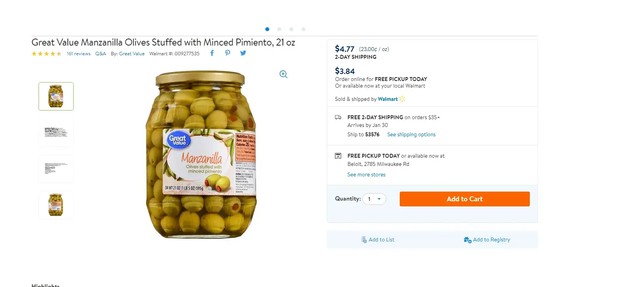Click the Walmart seller link
Image resolution: width=644 pixels, height=287 pixels.
(x=388, y=99)
